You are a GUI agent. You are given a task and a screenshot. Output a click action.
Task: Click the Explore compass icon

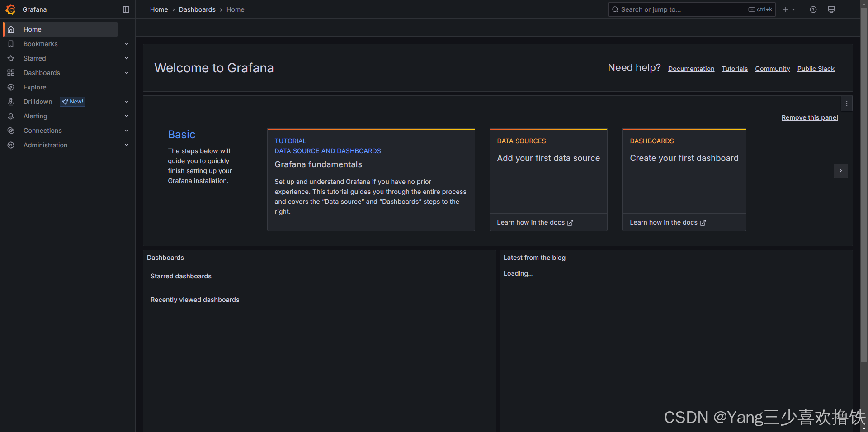(x=11, y=87)
